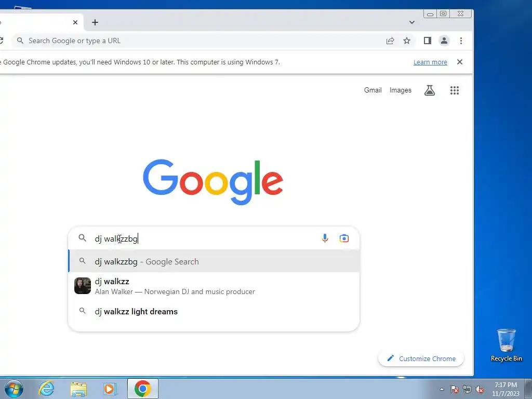Image resolution: width=532 pixels, height=399 pixels.
Task: Open the Action Center flag icon
Action: pos(455,389)
